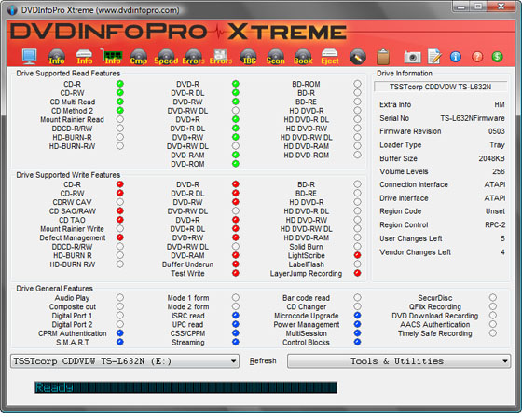Click the 'User Changes Left' label
Image resolution: width=522 pixels, height=420 pixels.
pos(411,238)
